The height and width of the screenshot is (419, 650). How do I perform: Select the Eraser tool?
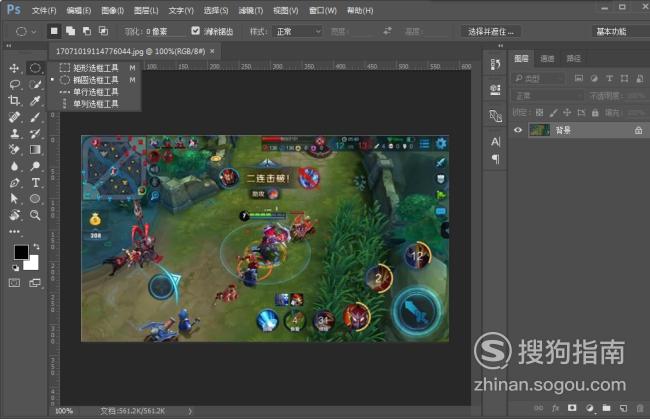[14, 149]
